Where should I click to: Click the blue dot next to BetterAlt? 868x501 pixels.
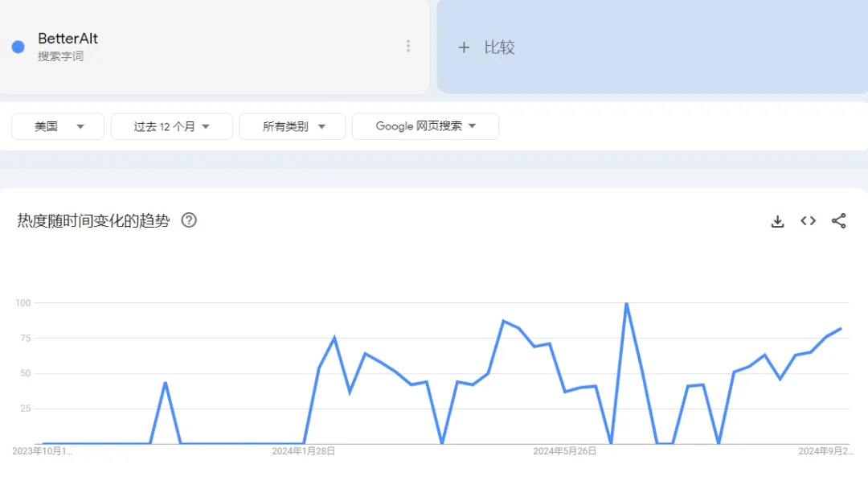click(18, 47)
